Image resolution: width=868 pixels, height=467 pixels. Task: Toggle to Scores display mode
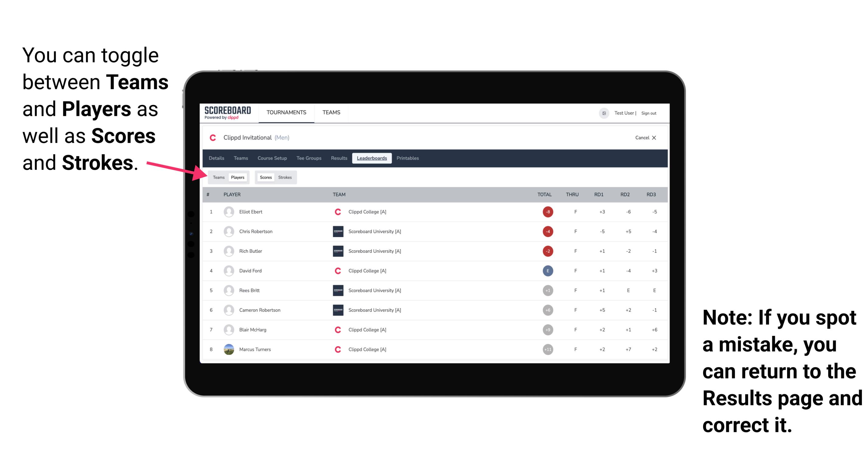[x=265, y=177]
